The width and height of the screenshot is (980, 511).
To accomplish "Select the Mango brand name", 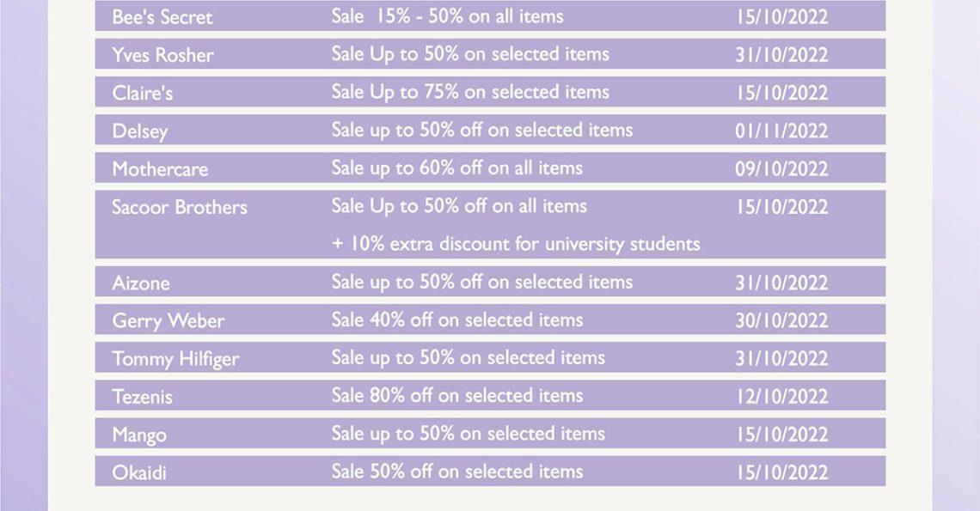I will point(139,435).
